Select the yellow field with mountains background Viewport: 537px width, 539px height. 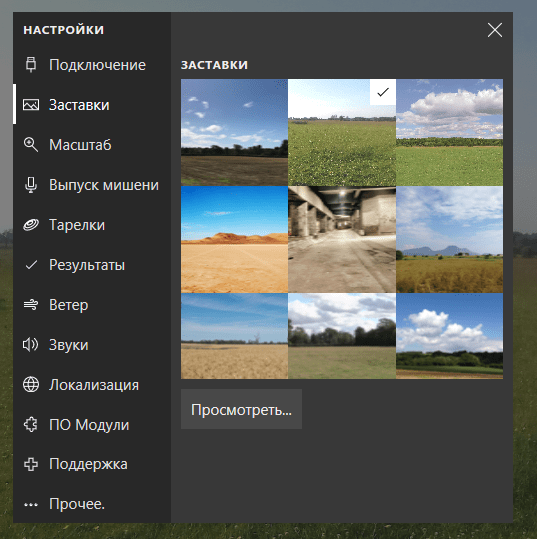[x=449, y=239]
